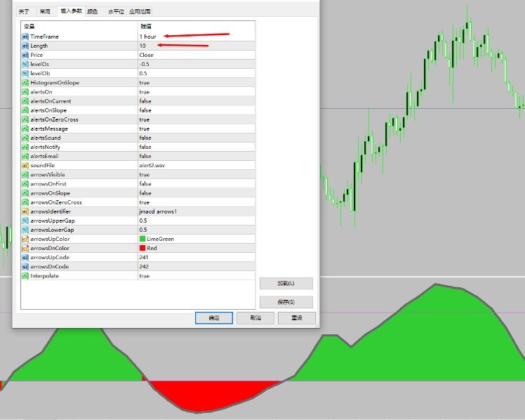Click the icon beside arrowsUpperGap
Image resolution: width=525 pixels, height=420 pixels.
click(x=25, y=221)
